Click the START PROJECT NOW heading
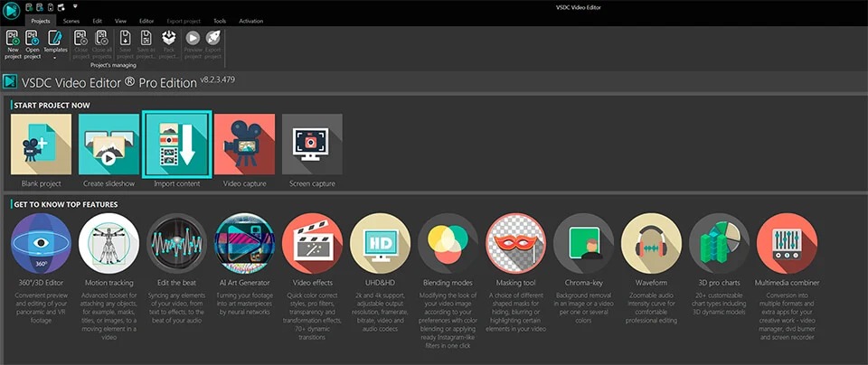 [52, 105]
